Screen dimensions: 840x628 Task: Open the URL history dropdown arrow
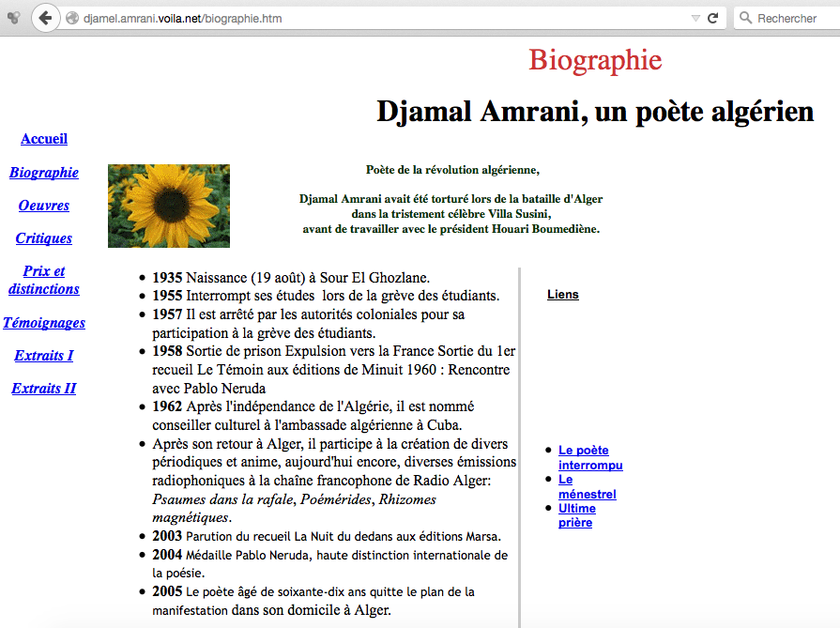[x=695, y=18]
